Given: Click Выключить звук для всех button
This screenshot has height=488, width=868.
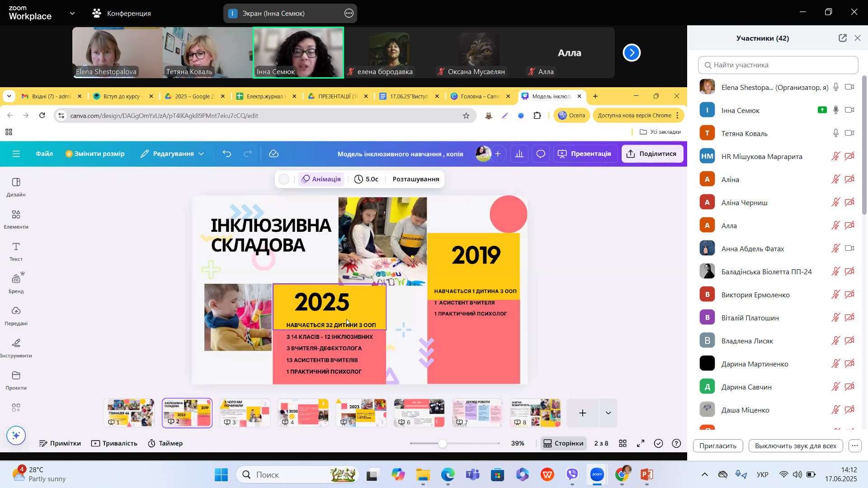Looking at the screenshot, I should pyautogui.click(x=795, y=446).
